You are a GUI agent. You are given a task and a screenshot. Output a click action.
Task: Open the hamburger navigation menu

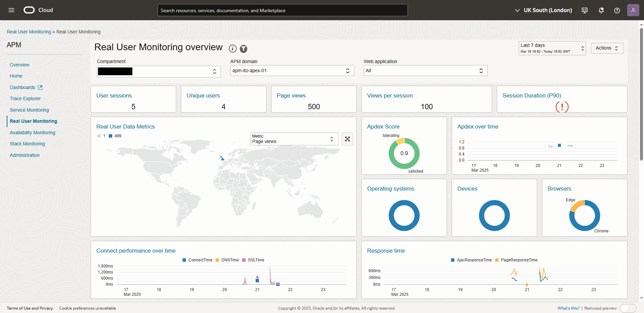[11, 10]
